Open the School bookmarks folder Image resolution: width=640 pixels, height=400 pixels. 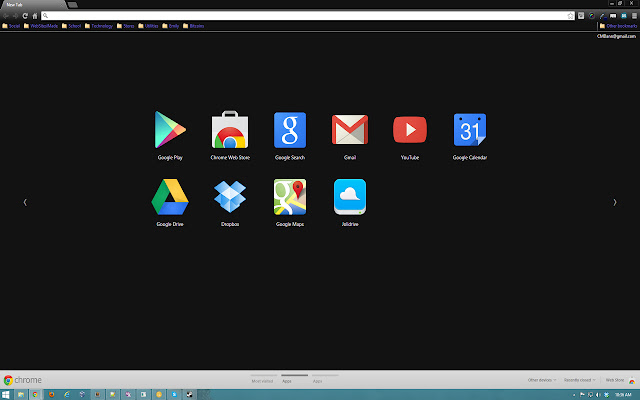point(71,26)
